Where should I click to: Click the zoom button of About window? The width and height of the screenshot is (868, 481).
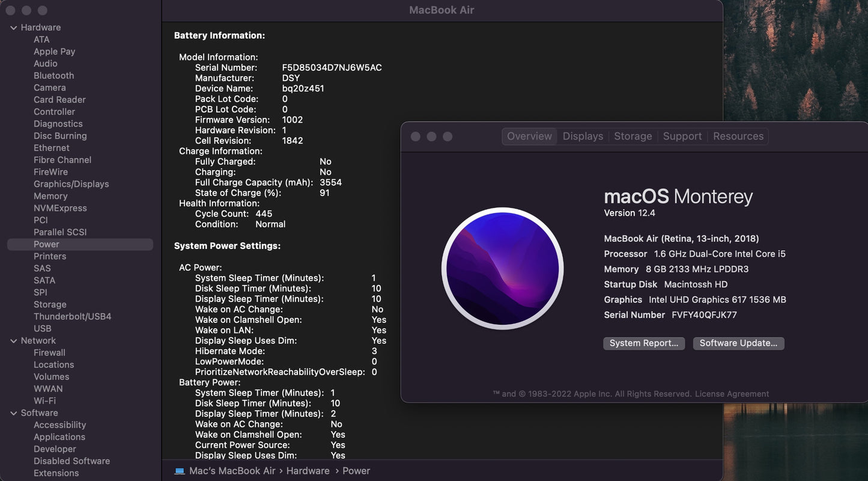[x=448, y=136]
